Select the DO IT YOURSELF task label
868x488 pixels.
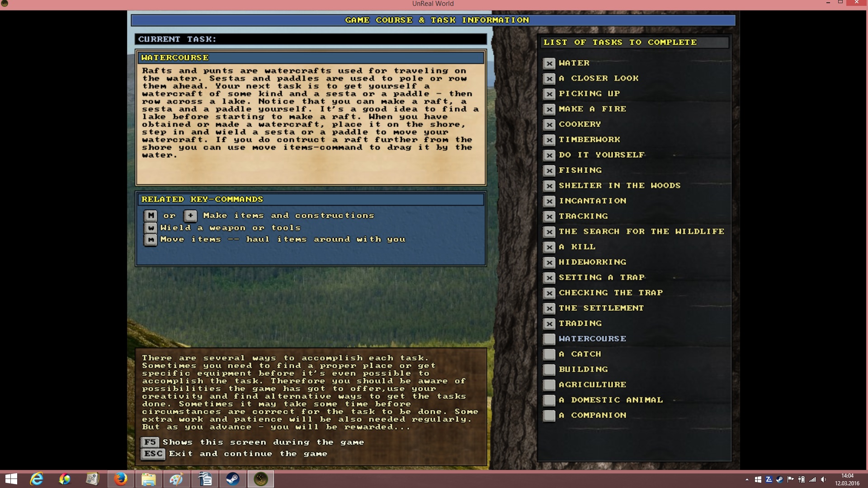click(x=601, y=155)
